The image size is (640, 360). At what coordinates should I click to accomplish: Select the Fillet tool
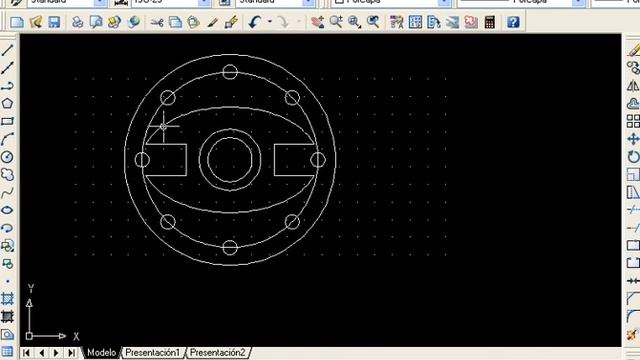point(633,317)
